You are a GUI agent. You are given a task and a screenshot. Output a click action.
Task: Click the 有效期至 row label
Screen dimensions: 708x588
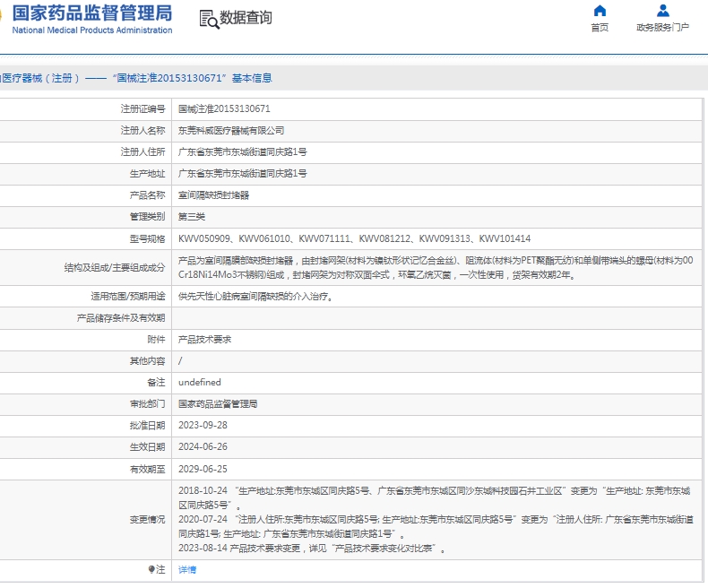pos(147,469)
